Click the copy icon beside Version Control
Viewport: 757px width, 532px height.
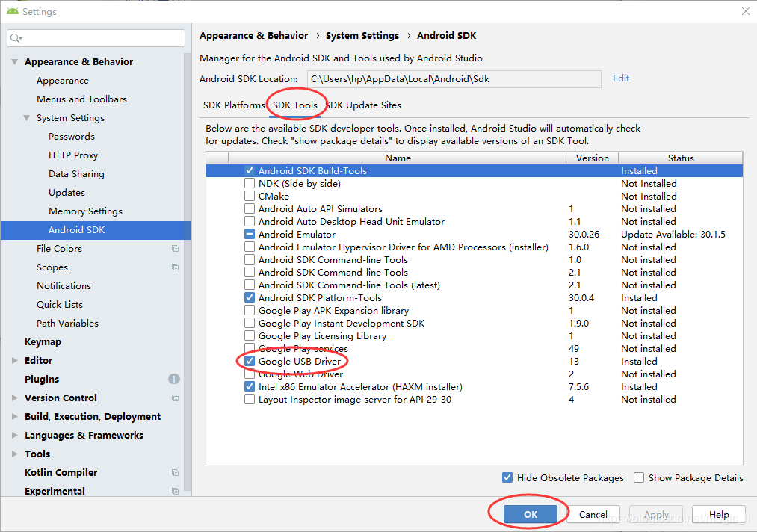176,398
